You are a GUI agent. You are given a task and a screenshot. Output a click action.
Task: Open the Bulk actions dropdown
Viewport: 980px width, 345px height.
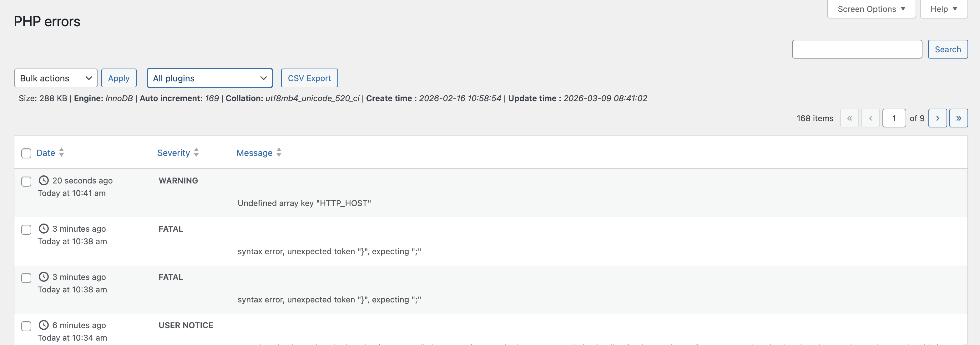point(56,78)
